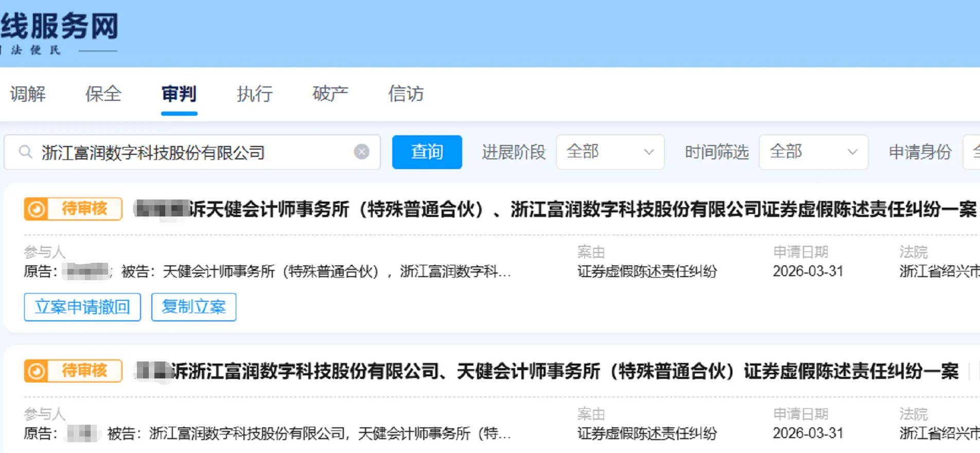Click the first case's 被告: 天健会计师事务所 participants text
This screenshot has width=980, height=453.
[x=316, y=271]
